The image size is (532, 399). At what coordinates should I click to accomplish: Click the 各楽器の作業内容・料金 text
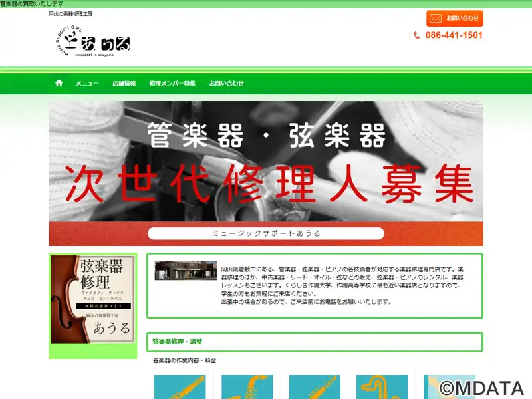pos(185,360)
